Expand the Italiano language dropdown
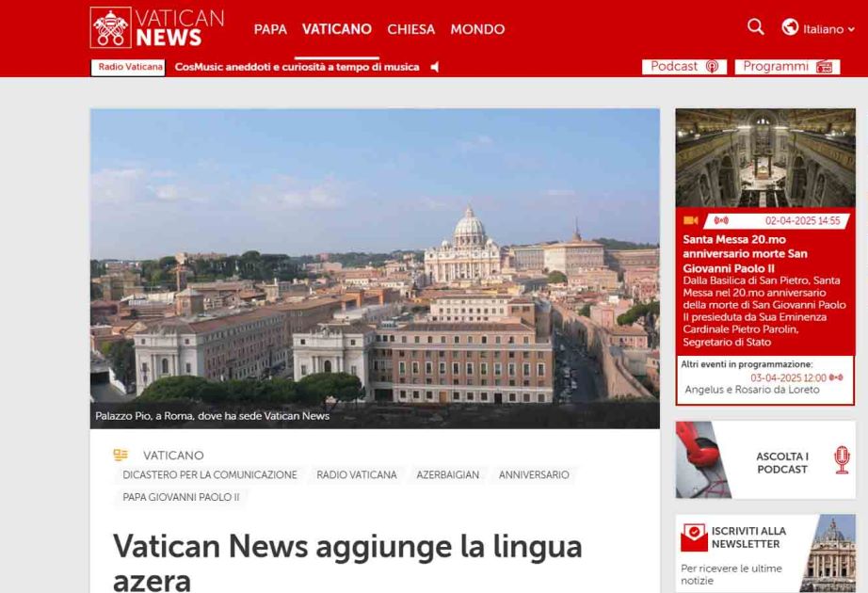 [x=828, y=29]
